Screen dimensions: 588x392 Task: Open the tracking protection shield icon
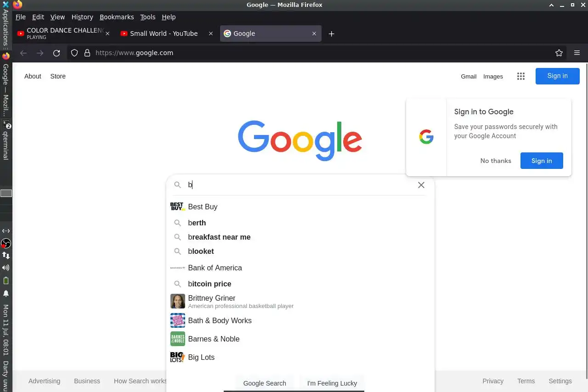(74, 53)
